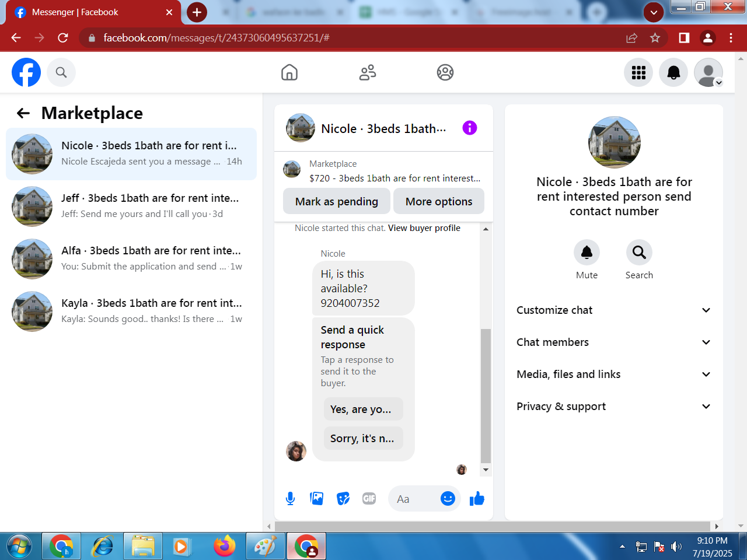747x560 pixels.
Task: Open Chrome profile icon
Action: click(x=708, y=38)
